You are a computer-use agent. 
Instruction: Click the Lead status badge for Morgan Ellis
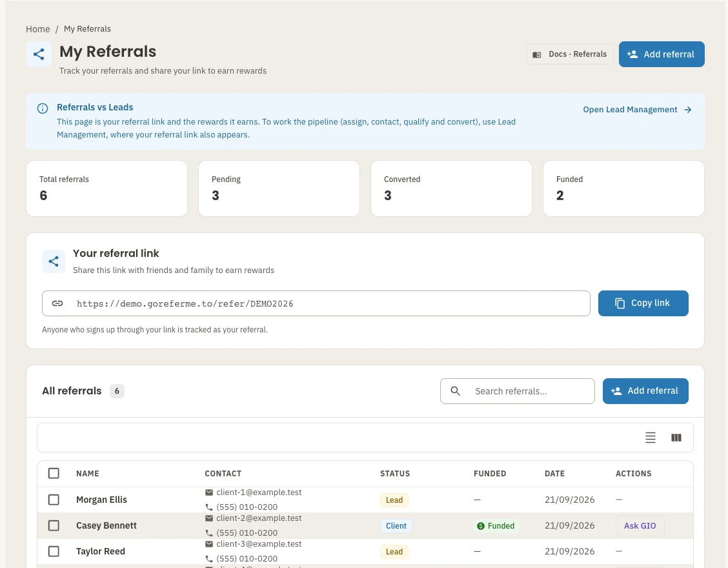point(394,500)
